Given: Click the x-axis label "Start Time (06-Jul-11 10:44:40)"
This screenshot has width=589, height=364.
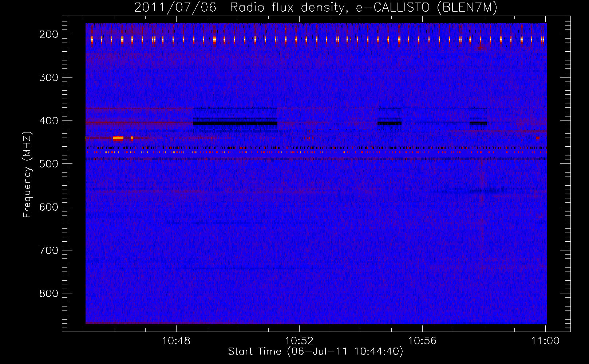Looking at the screenshot, I should point(316,352).
